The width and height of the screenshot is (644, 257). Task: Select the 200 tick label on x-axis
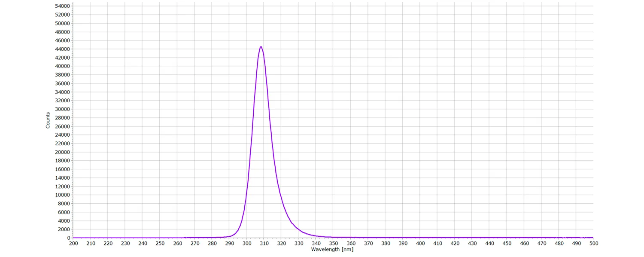(x=73, y=243)
